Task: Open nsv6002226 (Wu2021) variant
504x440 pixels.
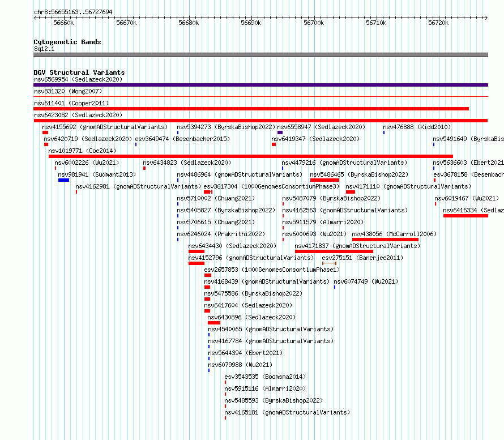Action: pyautogui.click(x=87, y=163)
